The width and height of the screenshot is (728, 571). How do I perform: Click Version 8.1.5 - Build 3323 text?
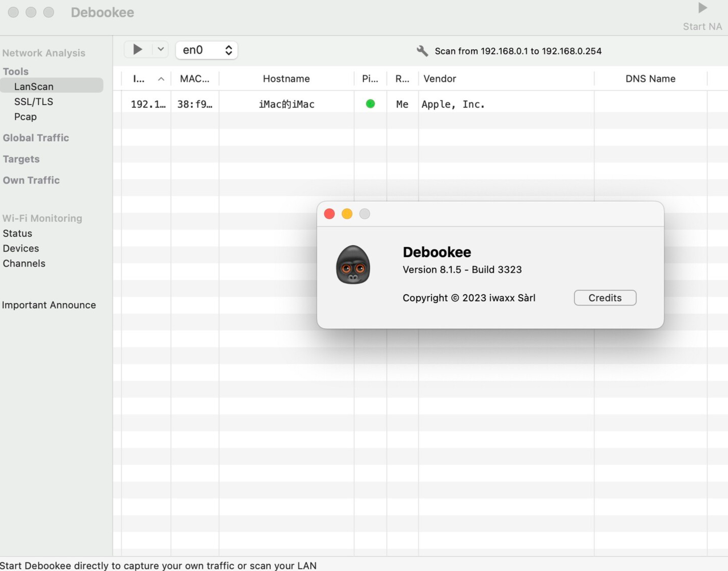point(462,270)
